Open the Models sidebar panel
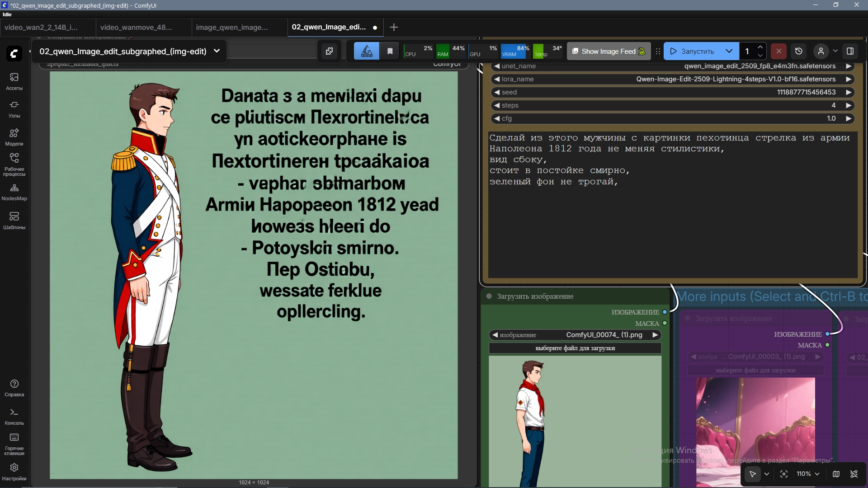This screenshot has width=868, height=488. point(14,137)
